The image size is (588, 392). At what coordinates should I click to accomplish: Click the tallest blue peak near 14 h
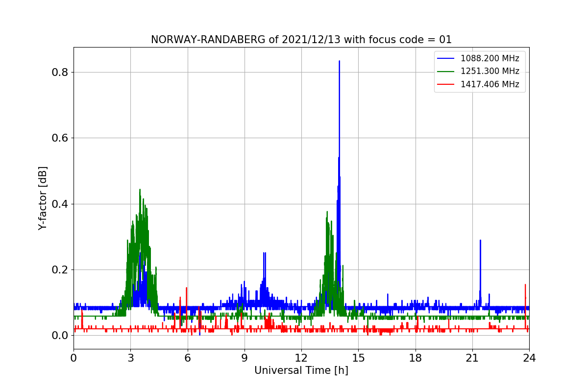(x=339, y=62)
